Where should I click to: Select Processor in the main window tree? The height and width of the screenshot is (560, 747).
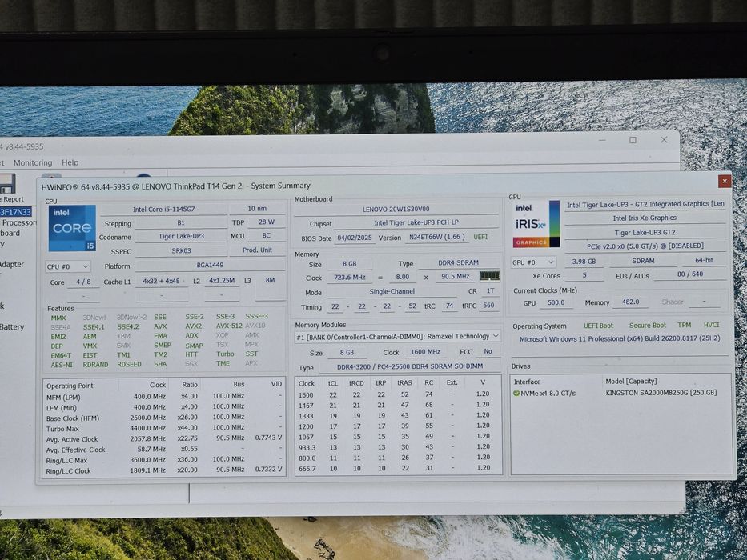click(x=19, y=222)
